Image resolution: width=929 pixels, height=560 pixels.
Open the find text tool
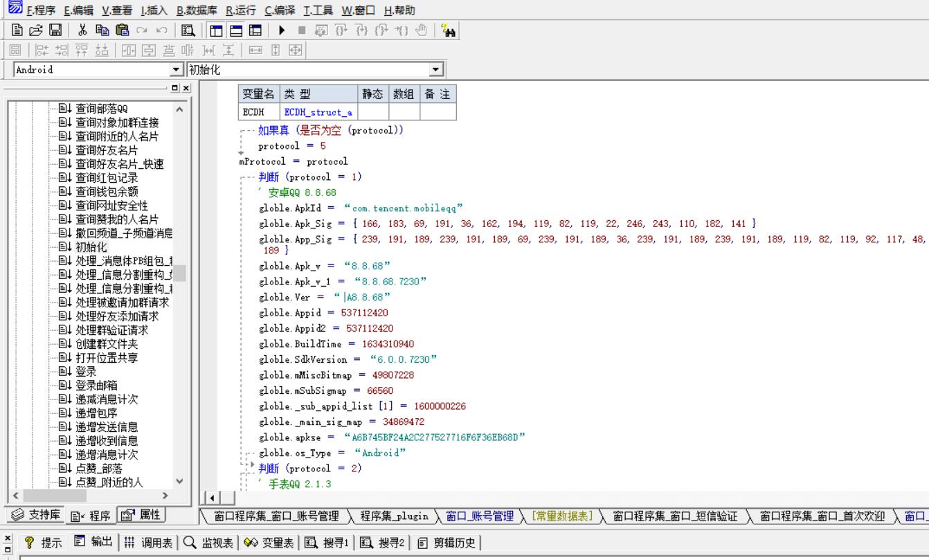click(x=188, y=30)
